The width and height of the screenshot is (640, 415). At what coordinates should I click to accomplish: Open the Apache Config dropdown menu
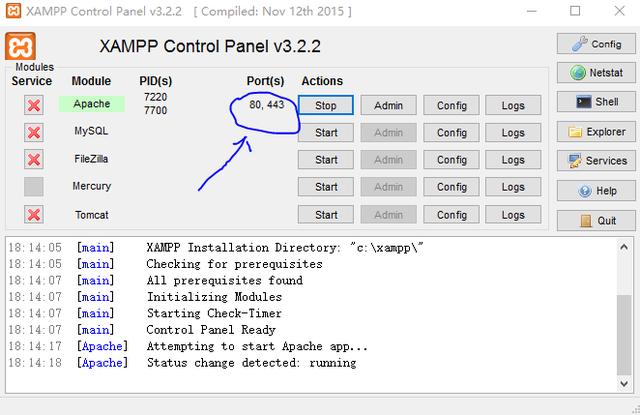(x=451, y=105)
